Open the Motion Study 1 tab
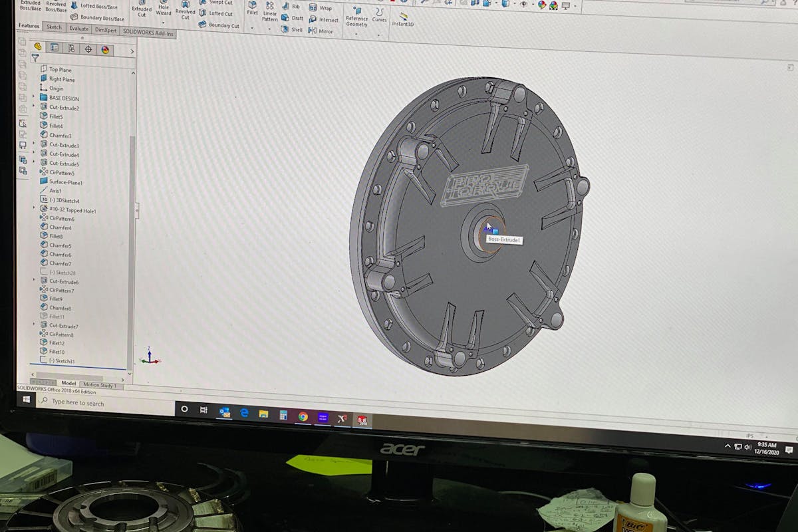This screenshot has height=532, width=798. click(100, 385)
